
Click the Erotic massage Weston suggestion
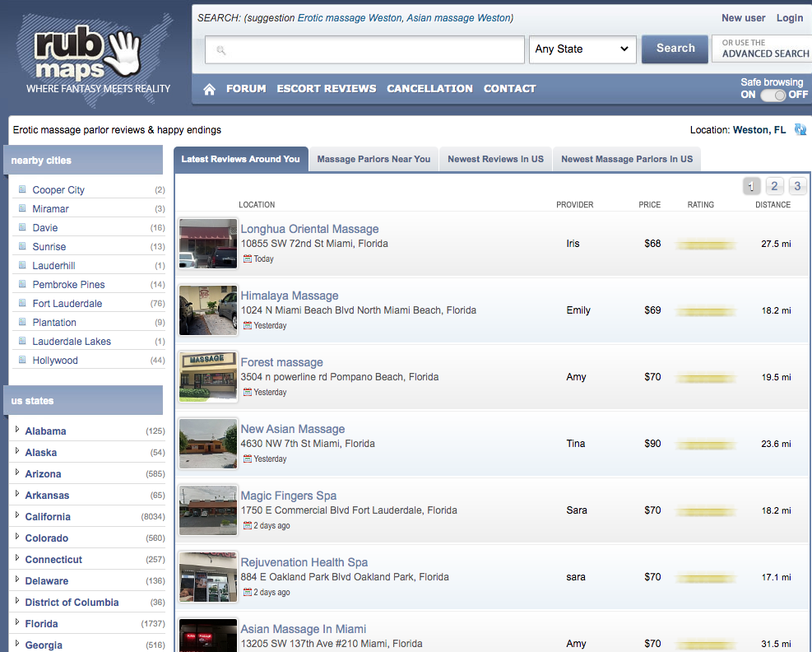350,18
